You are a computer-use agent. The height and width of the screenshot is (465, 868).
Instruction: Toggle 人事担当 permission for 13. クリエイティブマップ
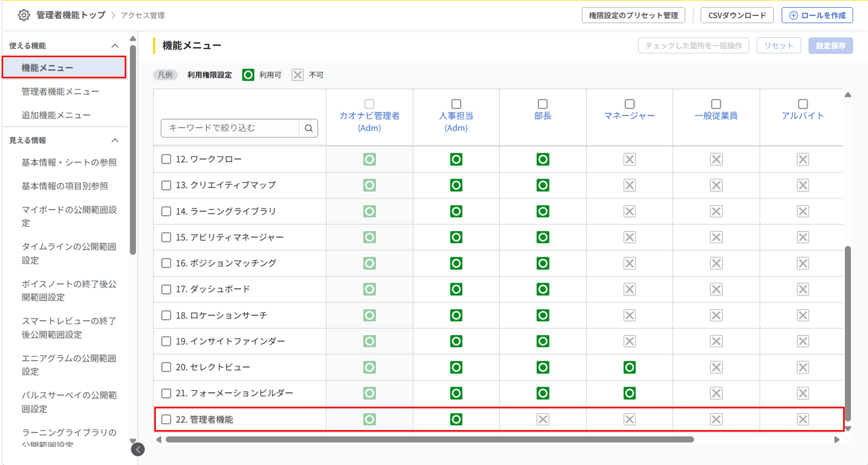click(456, 185)
